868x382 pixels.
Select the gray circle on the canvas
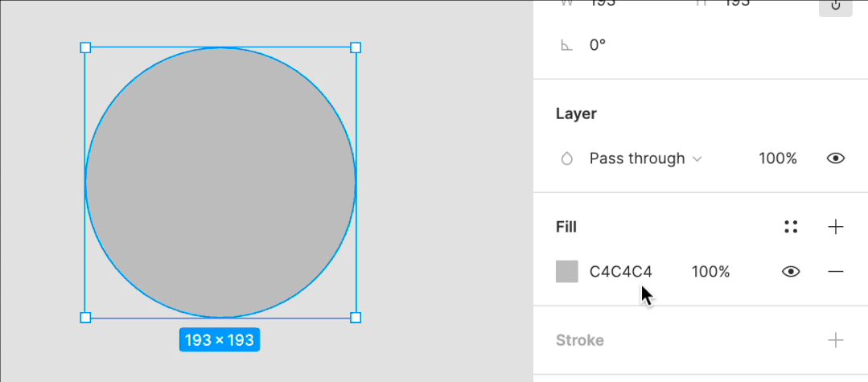click(220, 183)
